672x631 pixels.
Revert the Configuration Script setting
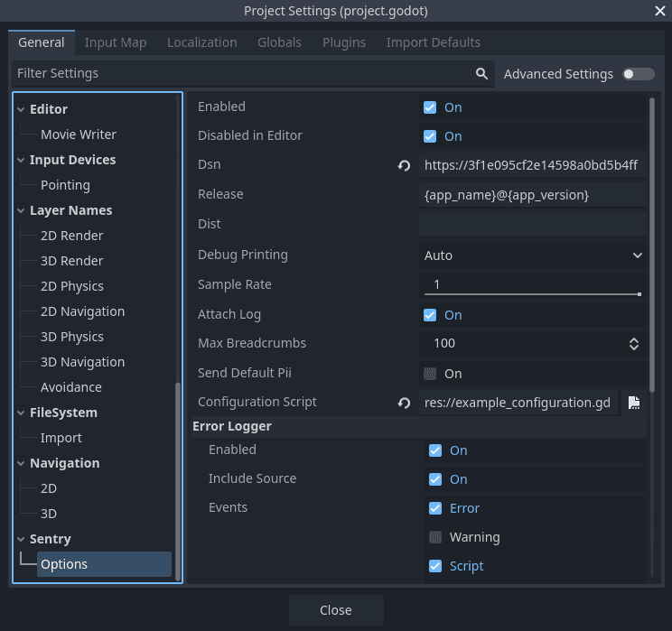click(x=404, y=403)
